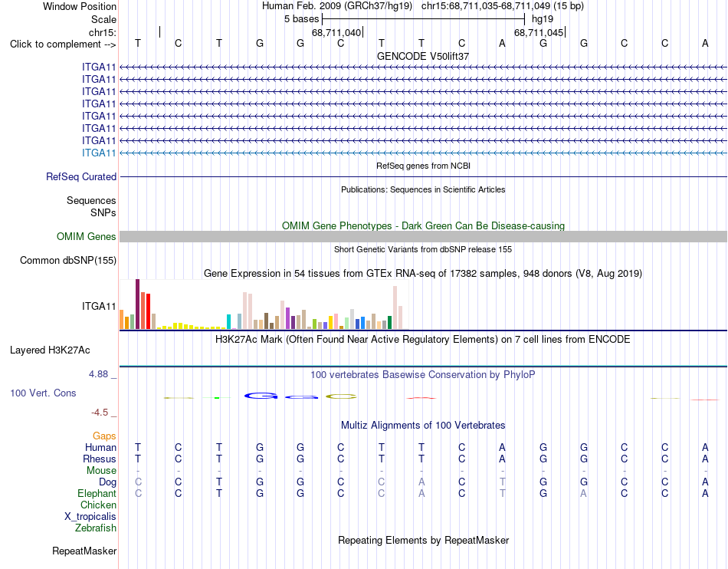The width and height of the screenshot is (728, 569).
Task: Open '100 vertebrates Basewise Conservation by PhyloP' title
Action: click(x=423, y=375)
